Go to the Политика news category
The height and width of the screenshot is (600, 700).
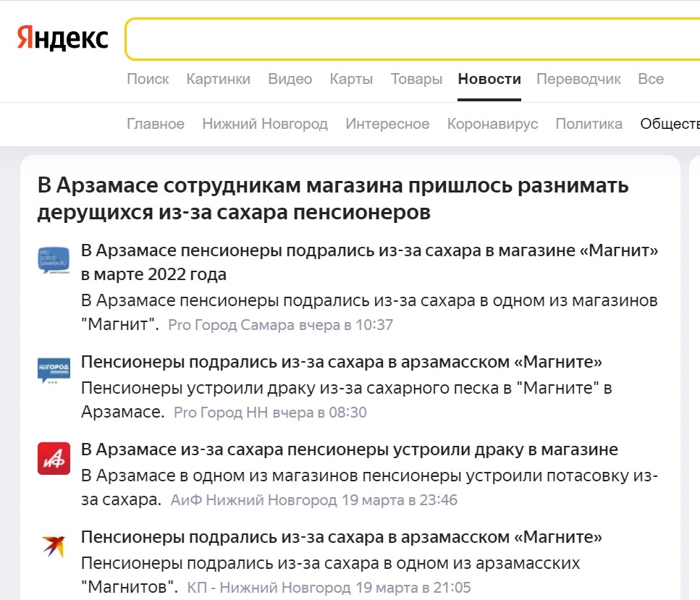(589, 124)
